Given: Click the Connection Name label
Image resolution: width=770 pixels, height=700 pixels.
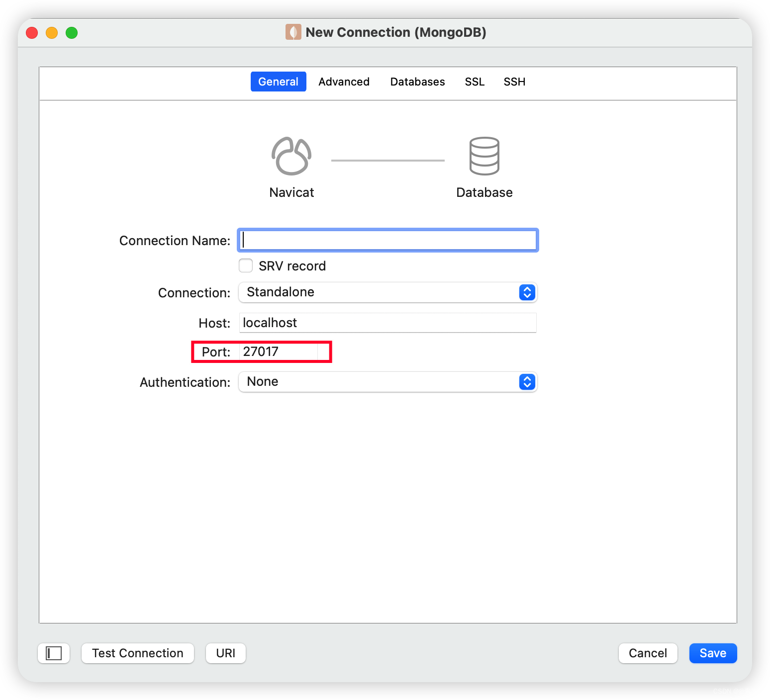Looking at the screenshot, I should click(x=175, y=241).
